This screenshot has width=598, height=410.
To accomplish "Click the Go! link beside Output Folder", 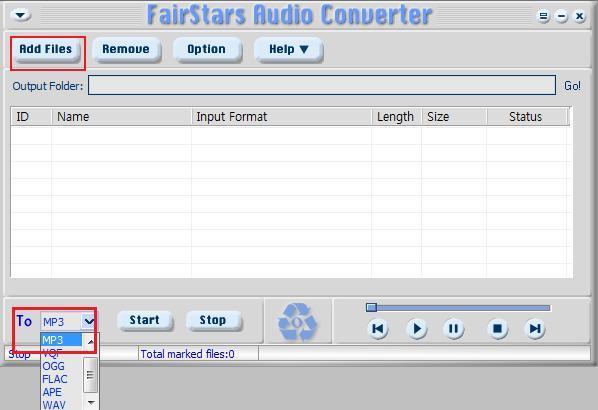I will pos(572,86).
